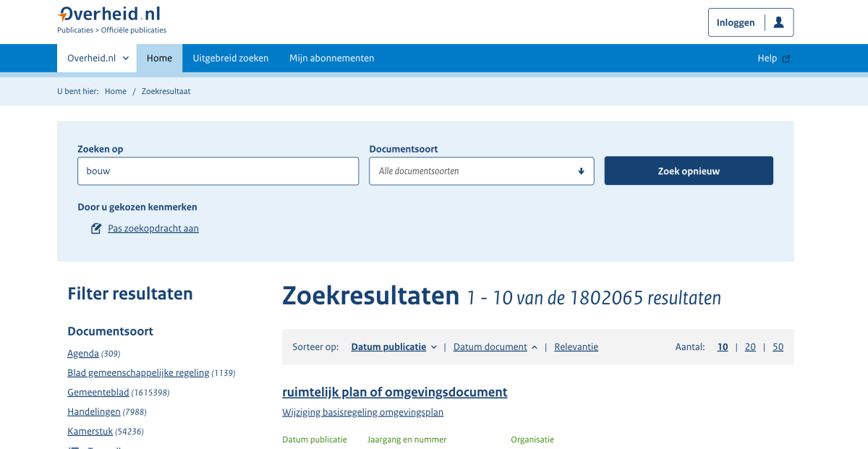The width and height of the screenshot is (868, 449).
Task: Show 50 results per page
Action: tap(778, 347)
